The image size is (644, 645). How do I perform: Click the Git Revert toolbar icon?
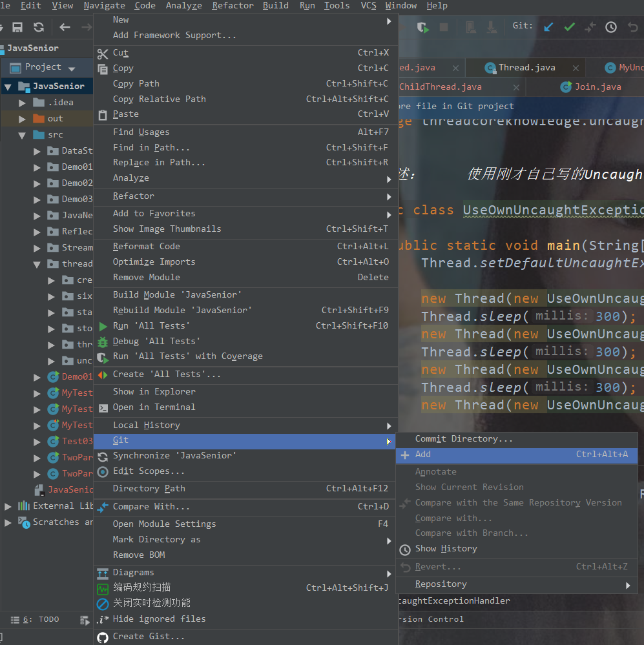[x=632, y=27]
